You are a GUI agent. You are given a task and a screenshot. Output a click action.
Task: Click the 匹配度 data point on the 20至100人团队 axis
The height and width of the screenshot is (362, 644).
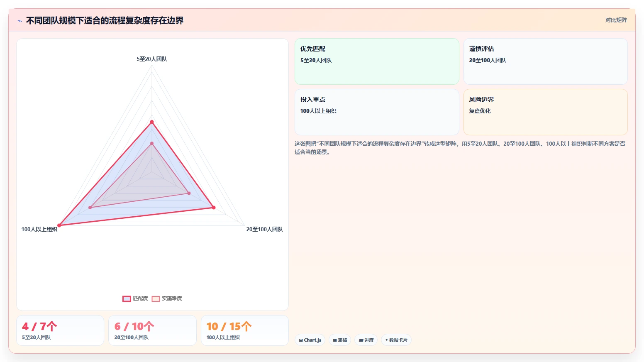tap(214, 208)
